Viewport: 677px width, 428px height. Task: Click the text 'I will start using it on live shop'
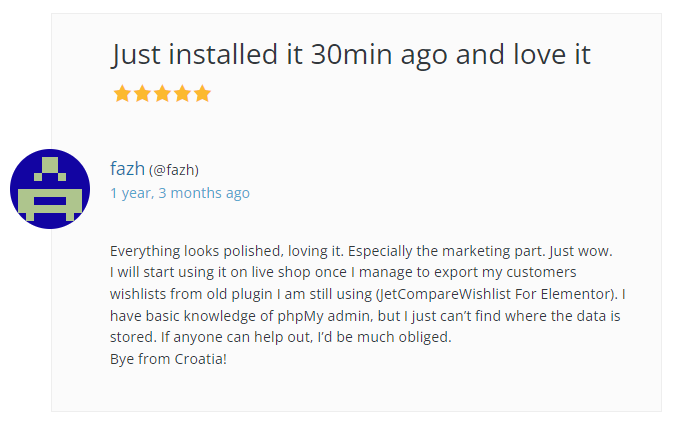tap(212, 272)
